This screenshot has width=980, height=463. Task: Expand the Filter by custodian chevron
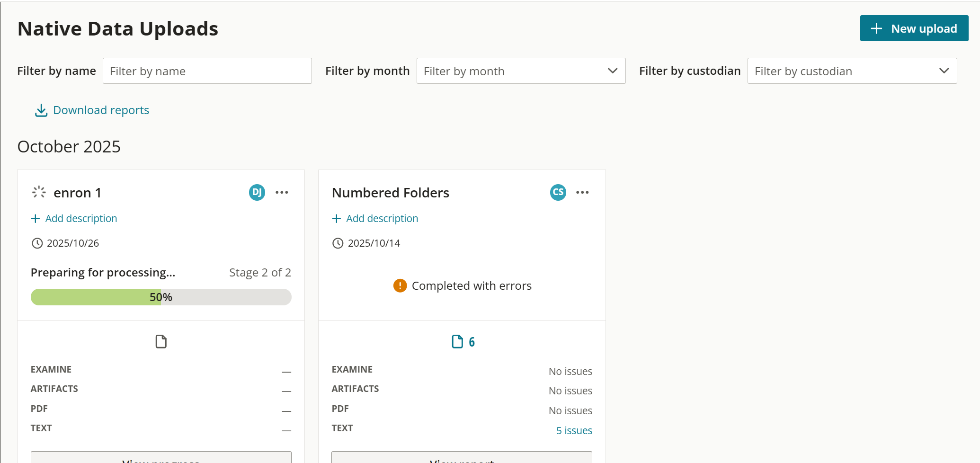(x=944, y=71)
